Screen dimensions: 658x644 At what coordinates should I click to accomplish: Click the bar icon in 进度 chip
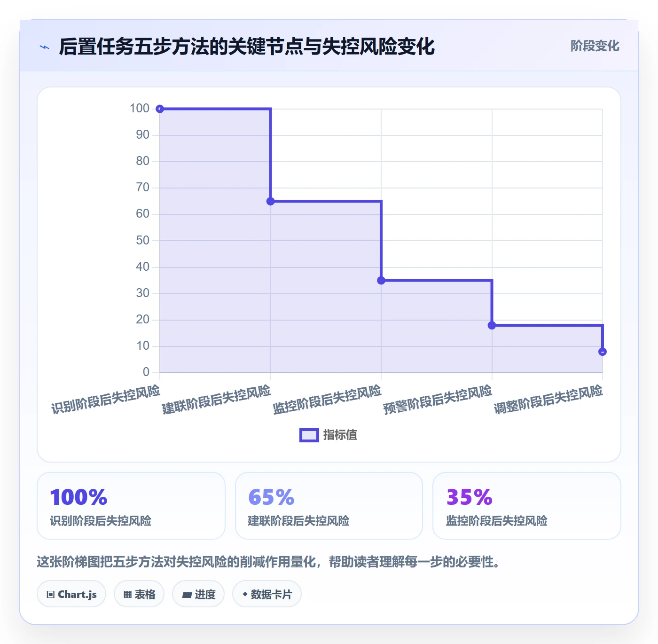click(x=187, y=595)
